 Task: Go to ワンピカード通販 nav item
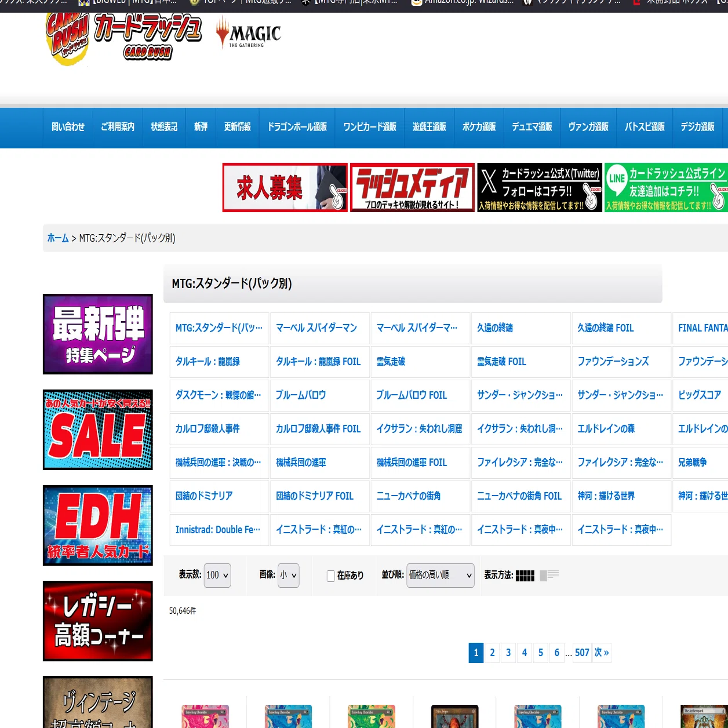tap(370, 127)
